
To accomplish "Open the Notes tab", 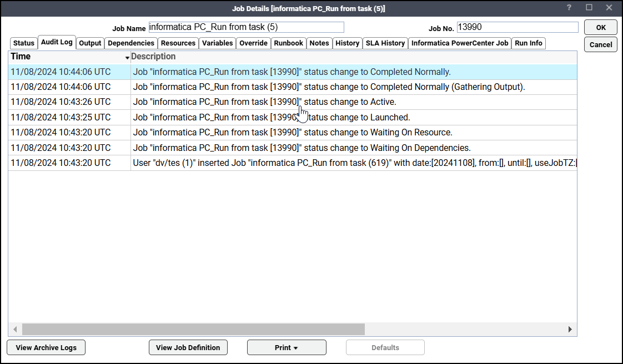I will (x=319, y=43).
